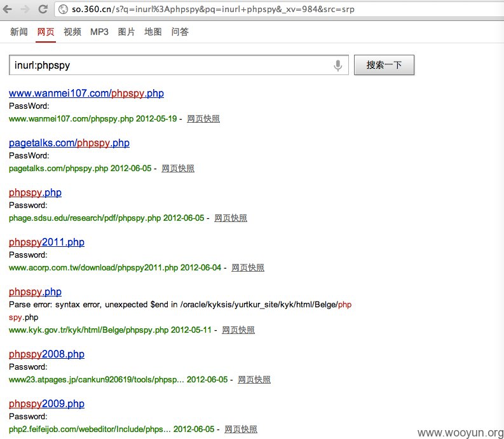This screenshot has height=439, width=504.
Task: Switch to the 视频 tab
Action: [x=72, y=32]
